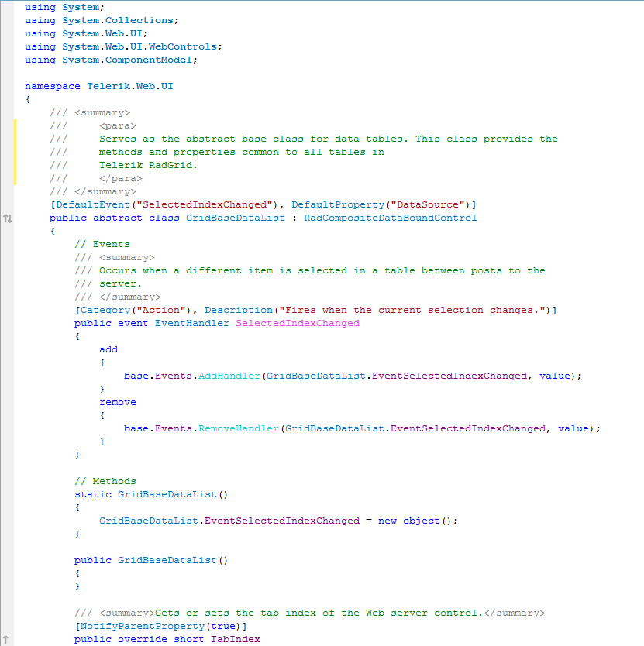Click the 'DefaultEvent' attribute
644x646 pixels.
tap(93, 205)
